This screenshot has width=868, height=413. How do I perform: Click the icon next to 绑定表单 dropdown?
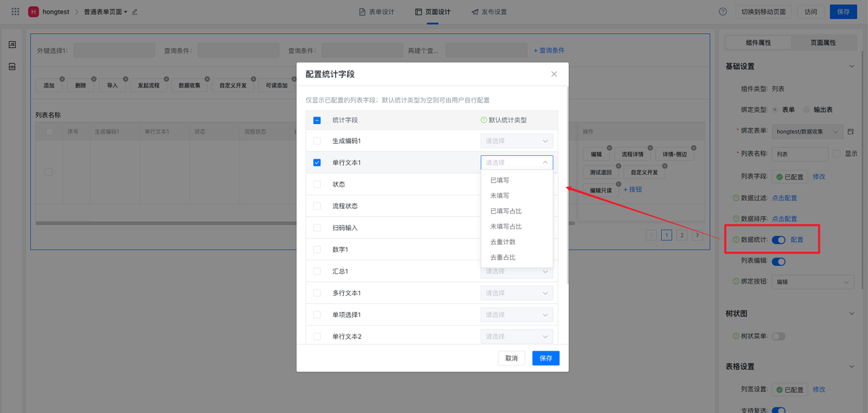pyautogui.click(x=850, y=132)
